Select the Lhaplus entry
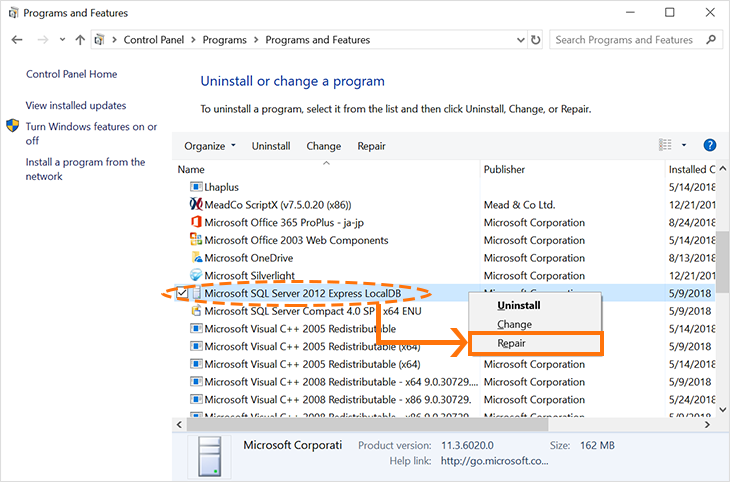Image resolution: width=730 pixels, height=482 pixels. click(222, 187)
